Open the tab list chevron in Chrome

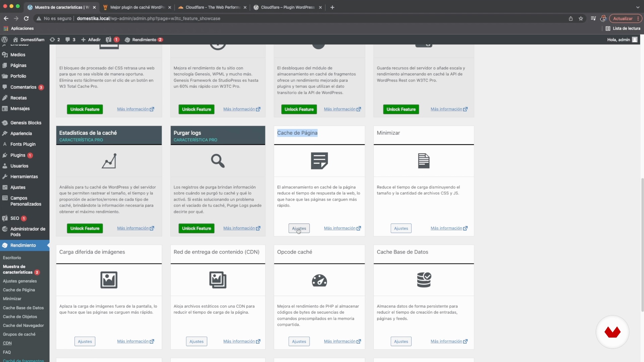coord(638,7)
